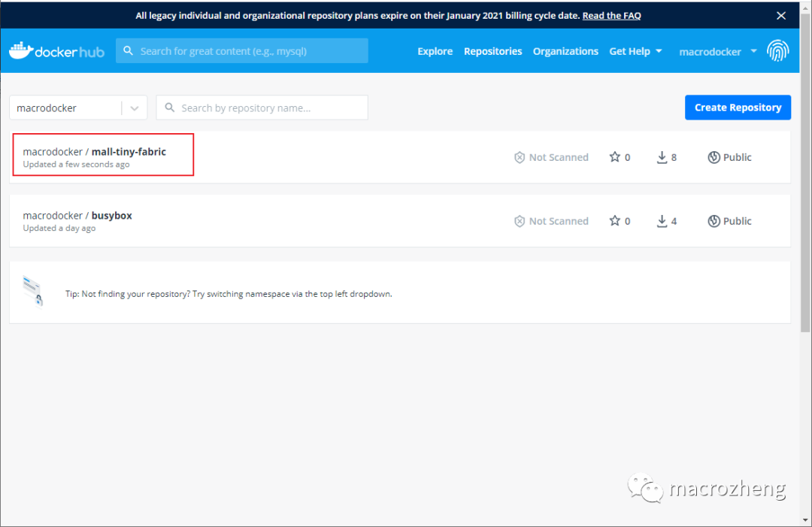Click the download icon for mall-tiny-fabric
Image resolution: width=812 pixels, height=527 pixels.
662,157
